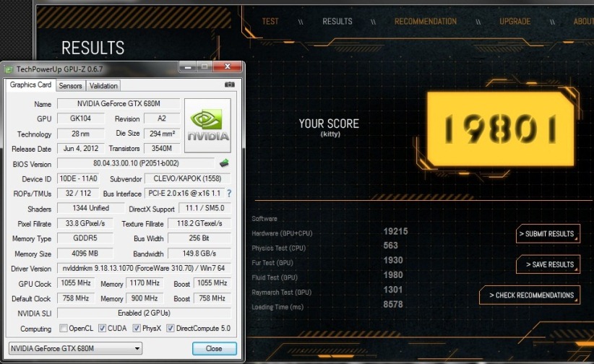
Task: Click the Memory Type value GDDR5
Action: (x=85, y=238)
